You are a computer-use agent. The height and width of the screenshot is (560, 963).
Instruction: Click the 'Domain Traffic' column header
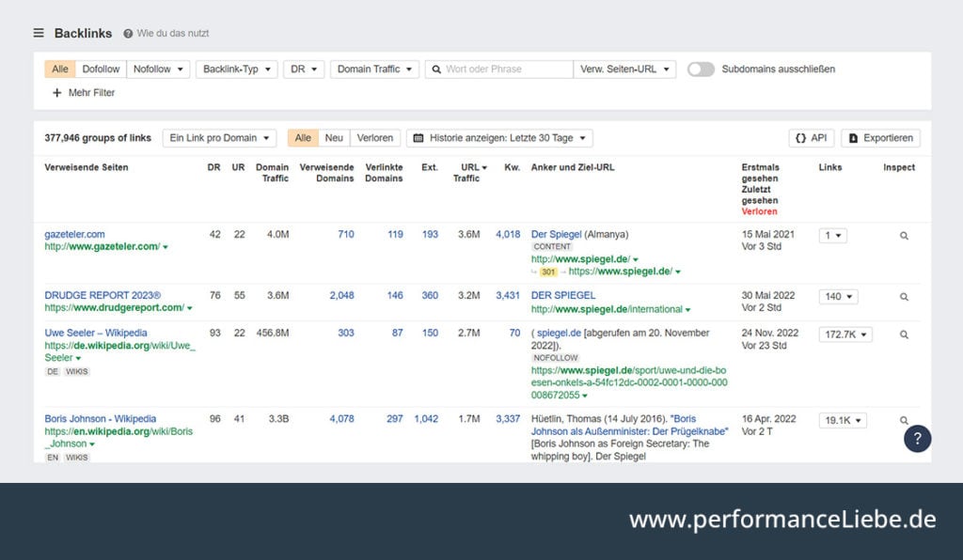coord(272,172)
